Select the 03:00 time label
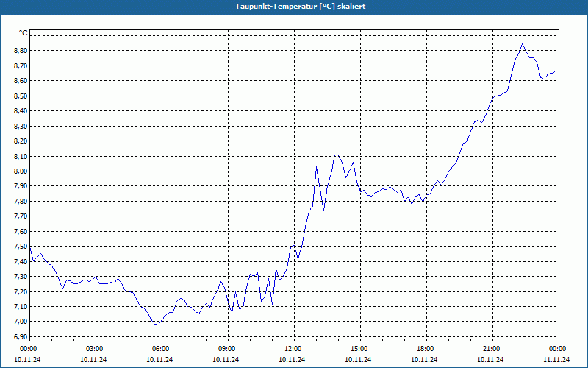The image size is (588, 368). [x=94, y=349]
